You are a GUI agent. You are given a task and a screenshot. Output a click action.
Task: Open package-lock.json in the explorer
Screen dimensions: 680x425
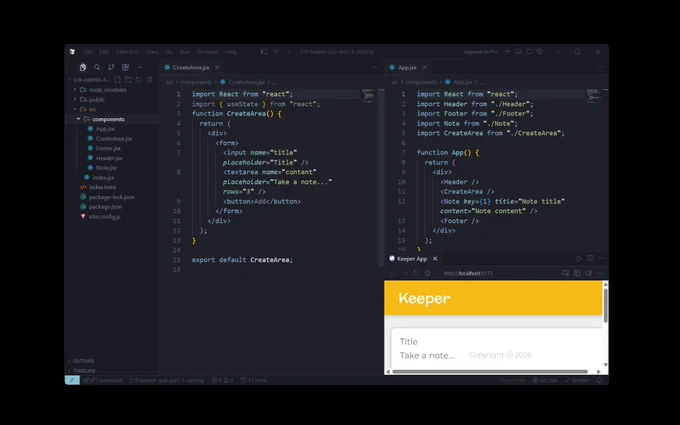(x=112, y=197)
